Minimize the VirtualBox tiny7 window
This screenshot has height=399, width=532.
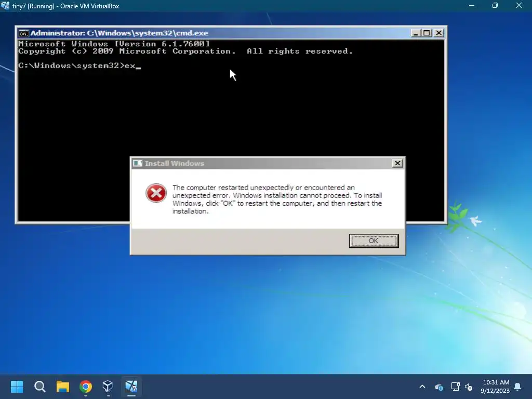point(472,6)
